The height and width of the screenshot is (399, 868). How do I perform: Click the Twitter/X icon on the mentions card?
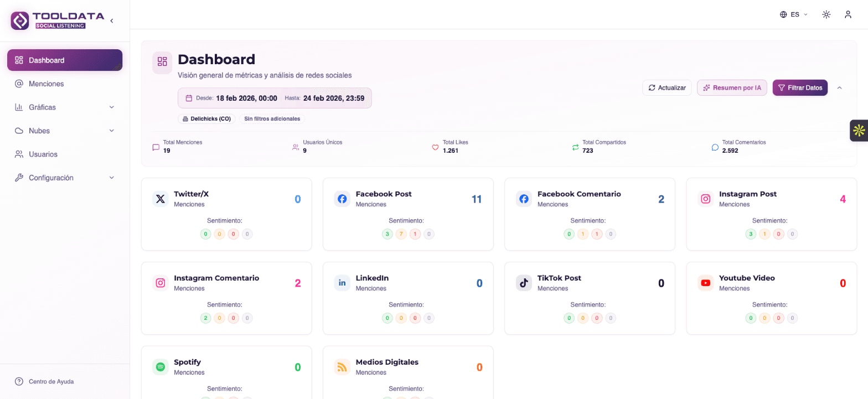tap(160, 199)
